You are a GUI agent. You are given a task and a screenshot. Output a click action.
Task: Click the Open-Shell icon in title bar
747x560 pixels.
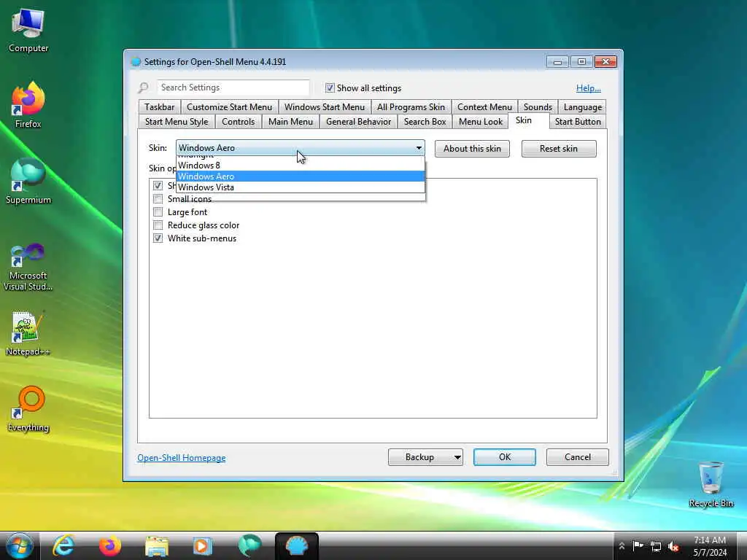coord(136,61)
